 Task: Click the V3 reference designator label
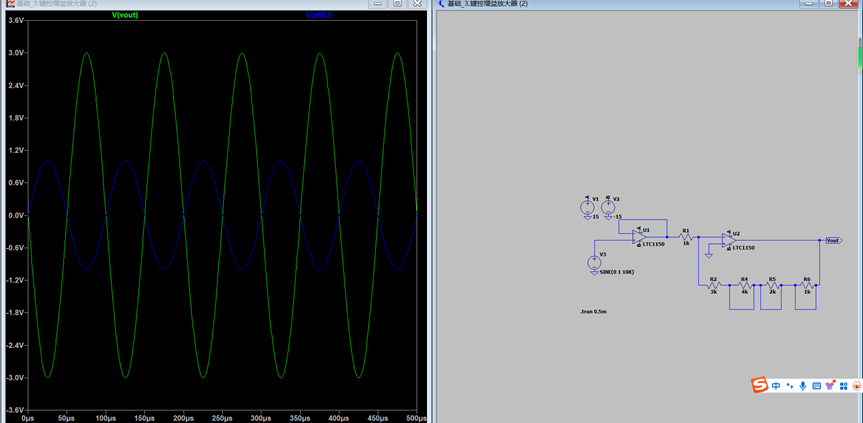click(x=603, y=255)
